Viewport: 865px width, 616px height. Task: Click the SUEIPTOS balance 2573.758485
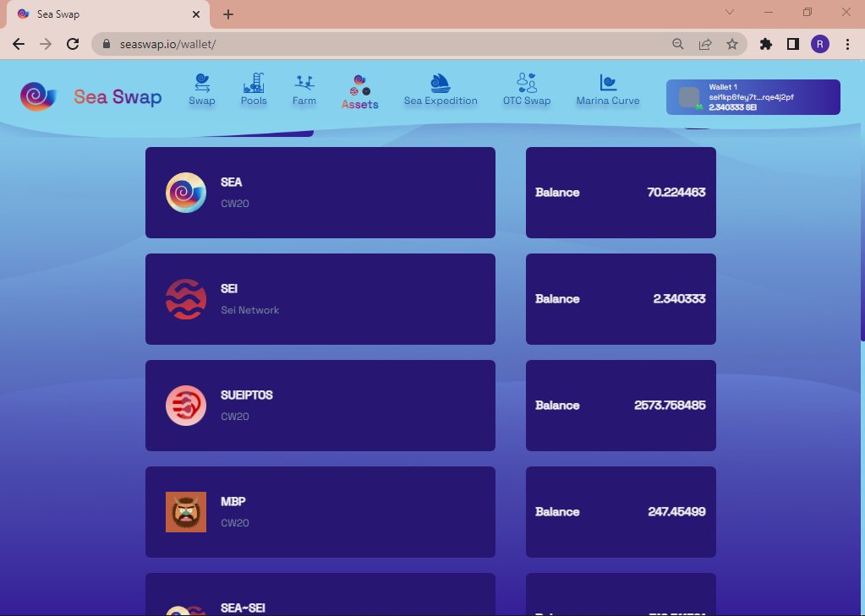pos(670,406)
